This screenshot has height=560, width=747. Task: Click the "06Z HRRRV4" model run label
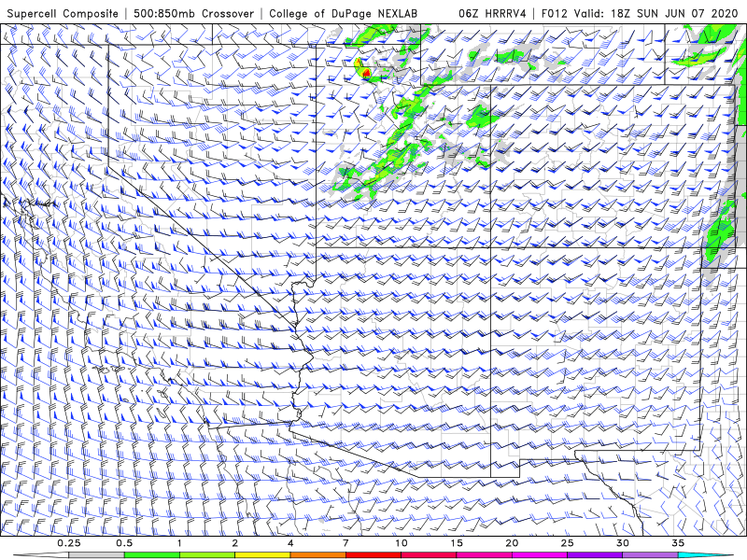(x=492, y=13)
